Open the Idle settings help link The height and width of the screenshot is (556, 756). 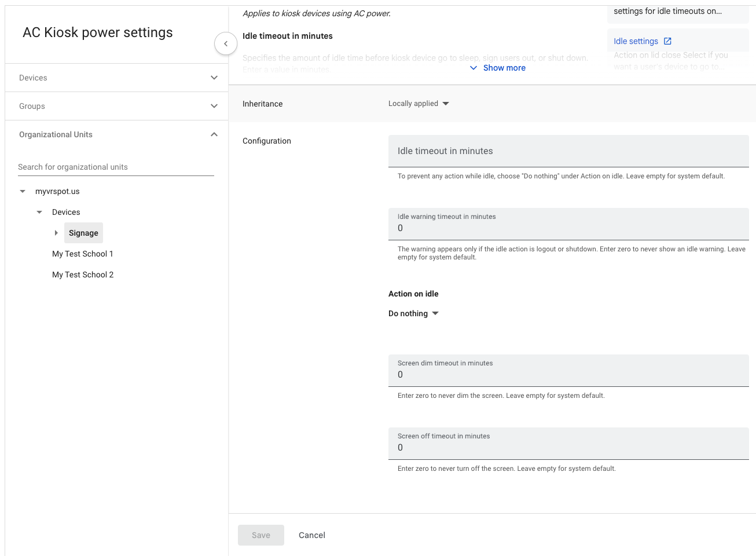pos(636,41)
